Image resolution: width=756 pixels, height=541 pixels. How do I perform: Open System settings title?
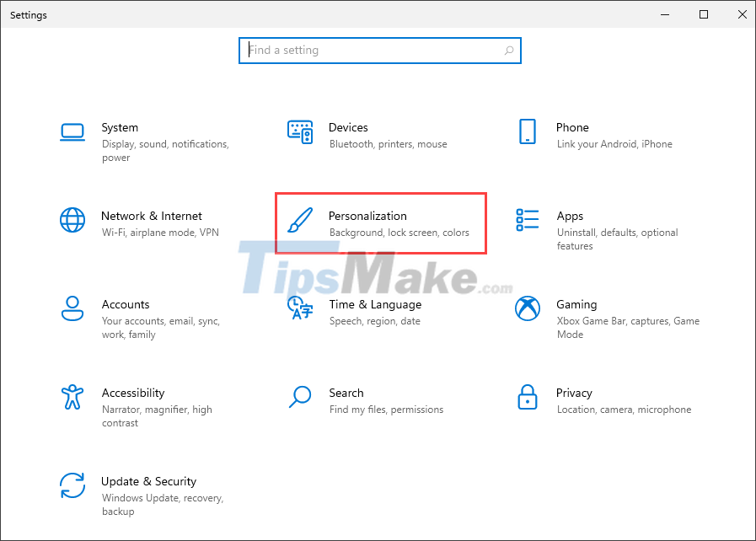coord(120,127)
